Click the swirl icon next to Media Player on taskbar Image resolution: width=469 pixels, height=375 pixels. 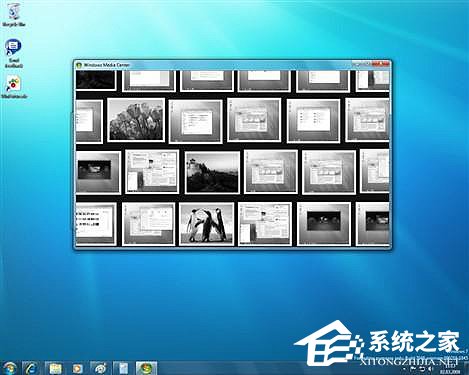(x=100, y=368)
